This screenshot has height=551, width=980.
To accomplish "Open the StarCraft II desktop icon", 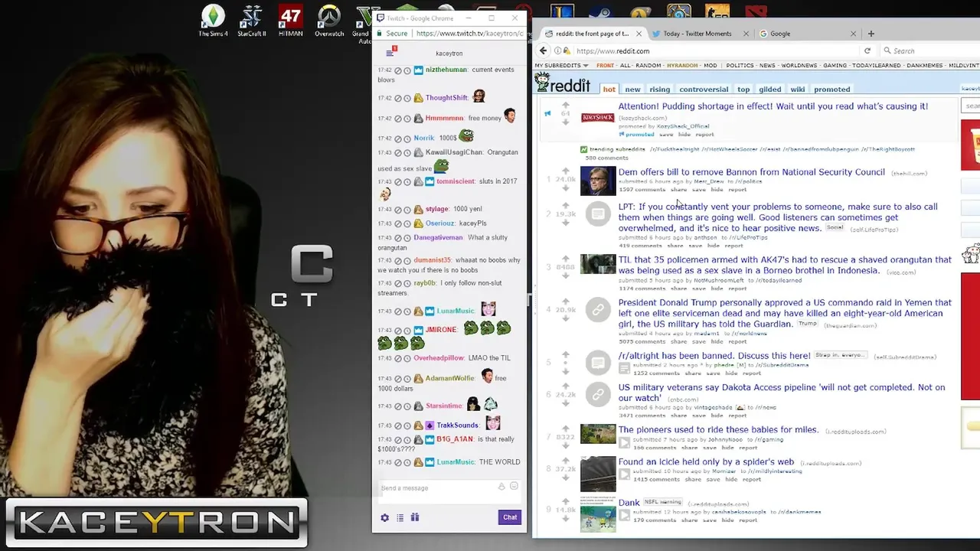I will [252, 21].
